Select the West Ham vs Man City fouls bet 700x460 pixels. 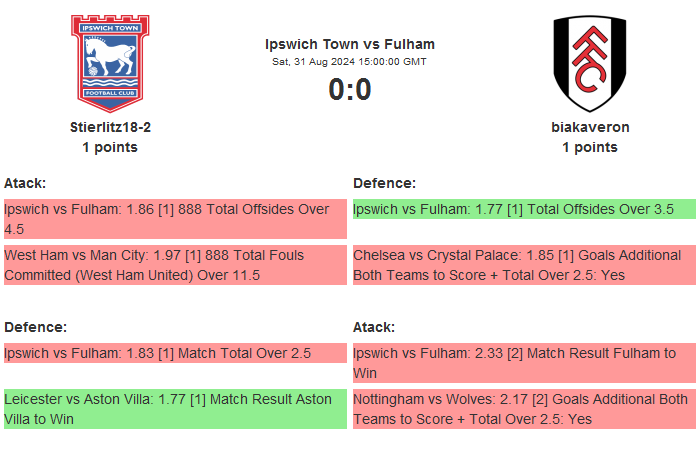tap(174, 265)
